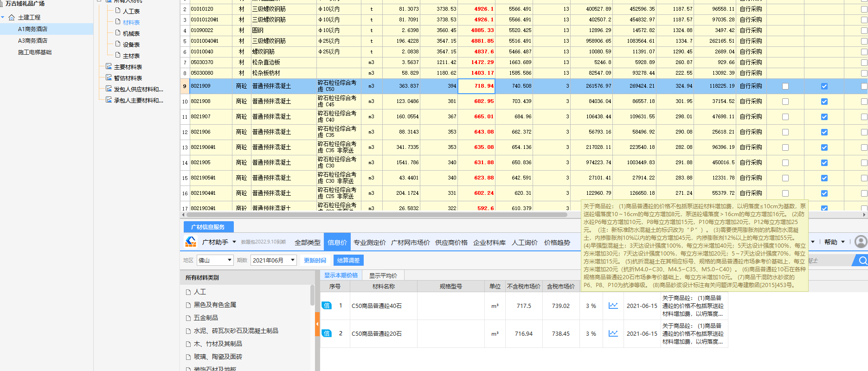868x371 pixels.
Task: Open the 人工询价 tab
Action: 525,242
